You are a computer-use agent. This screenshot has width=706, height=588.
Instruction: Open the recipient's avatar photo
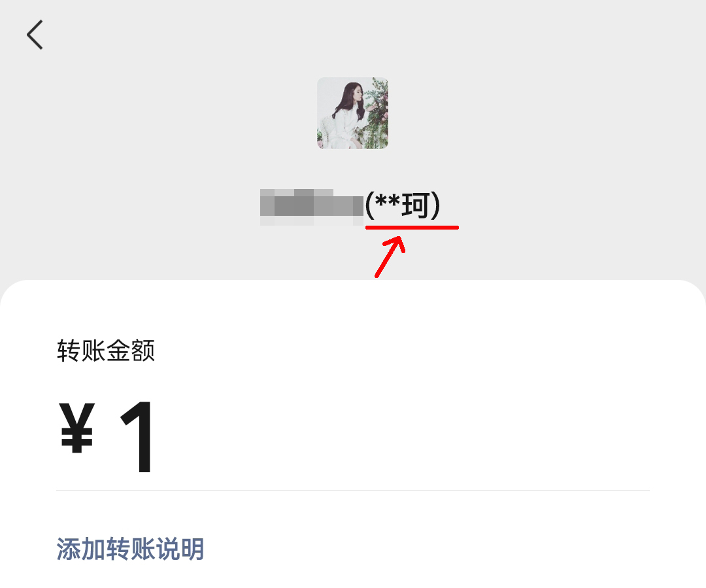(352, 113)
